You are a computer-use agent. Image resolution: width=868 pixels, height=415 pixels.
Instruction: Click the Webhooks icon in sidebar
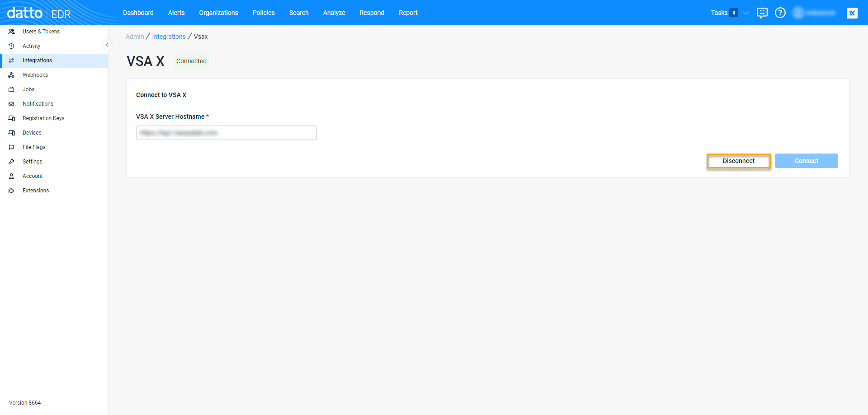coord(12,75)
